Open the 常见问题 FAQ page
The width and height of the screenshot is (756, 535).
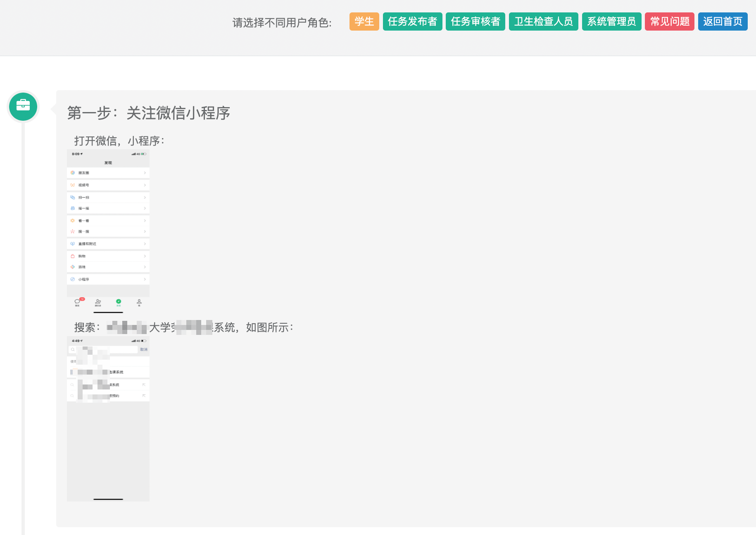[669, 21]
